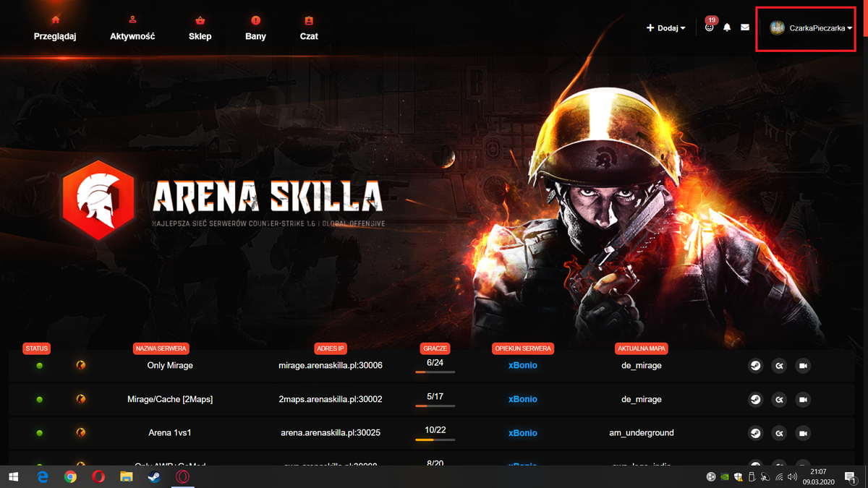The image size is (868, 488).
Task: Select the Arena 1vs1 server name
Action: pos(170,433)
